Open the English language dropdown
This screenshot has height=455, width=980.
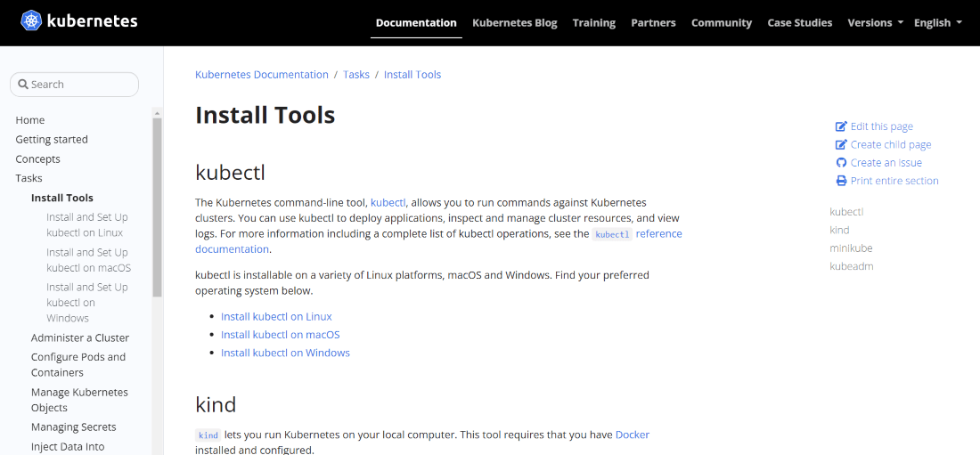937,22
